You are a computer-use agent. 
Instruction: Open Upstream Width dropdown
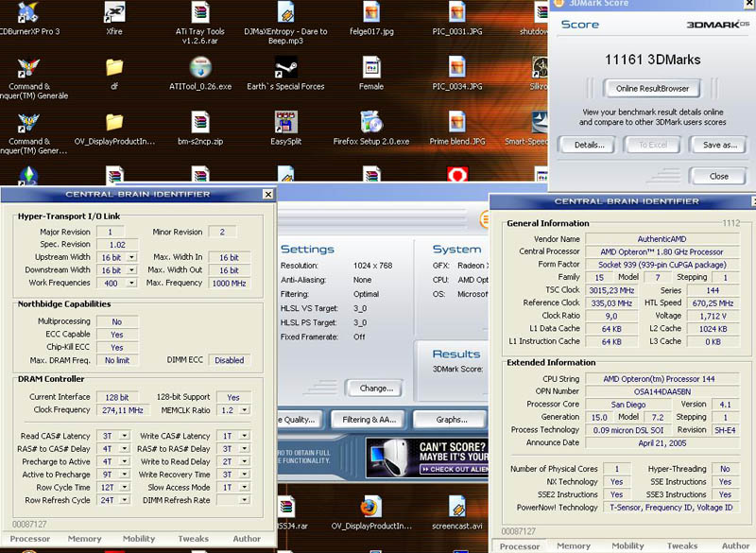tap(131, 257)
